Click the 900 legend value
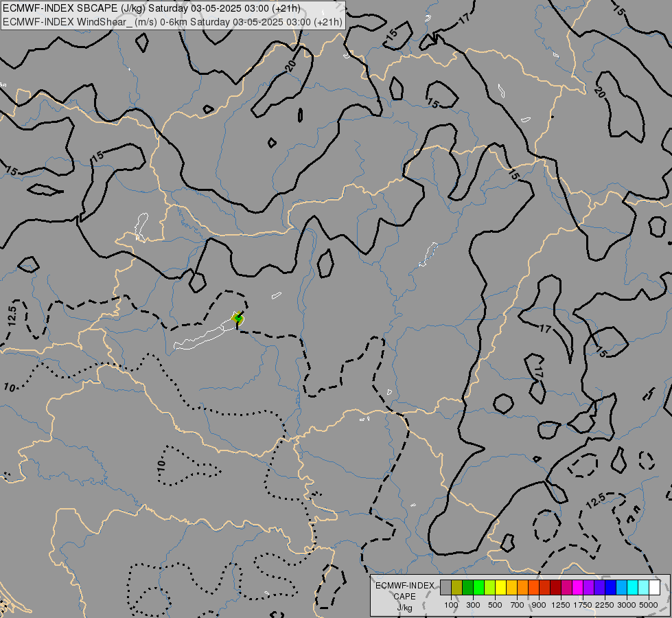This screenshot has width=672, height=618. [539, 605]
